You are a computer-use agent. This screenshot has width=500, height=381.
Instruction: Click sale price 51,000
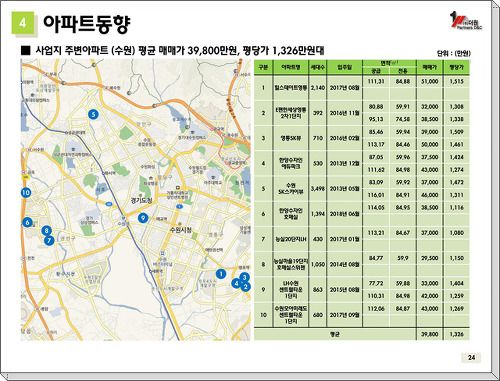[430, 82]
